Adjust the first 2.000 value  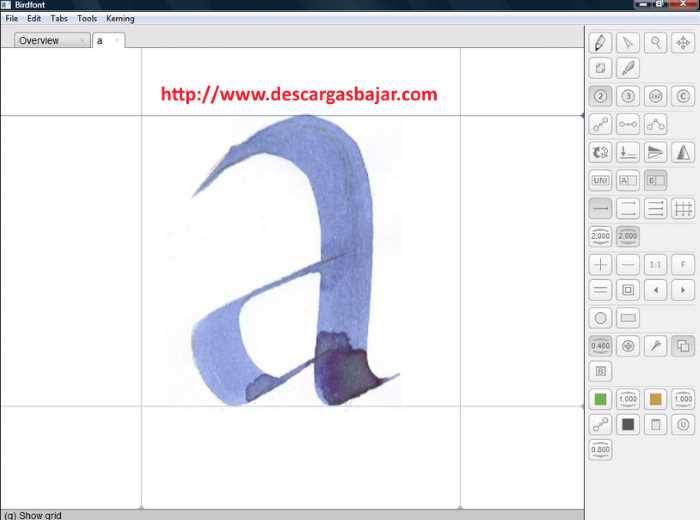(600, 236)
